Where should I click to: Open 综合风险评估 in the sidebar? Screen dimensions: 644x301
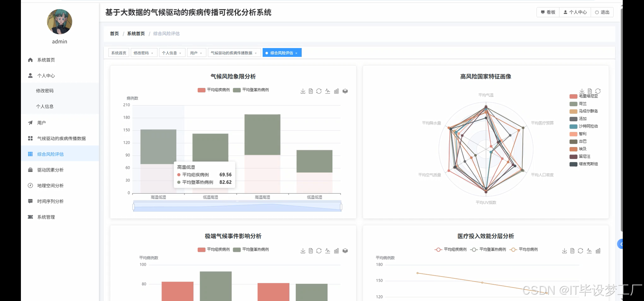pyautogui.click(x=60, y=154)
